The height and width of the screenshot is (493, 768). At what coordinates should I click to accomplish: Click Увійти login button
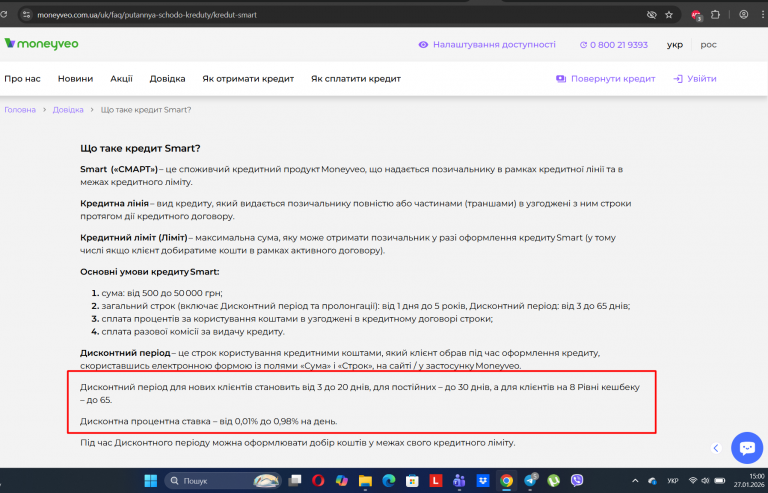point(695,78)
